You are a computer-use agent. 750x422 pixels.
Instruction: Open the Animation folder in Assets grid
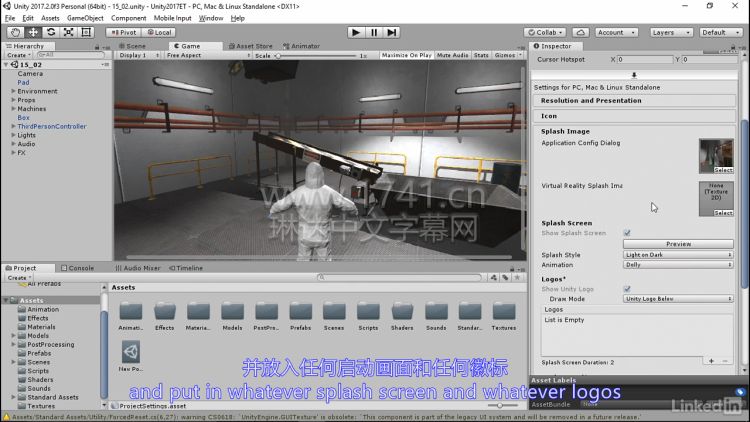point(131,312)
